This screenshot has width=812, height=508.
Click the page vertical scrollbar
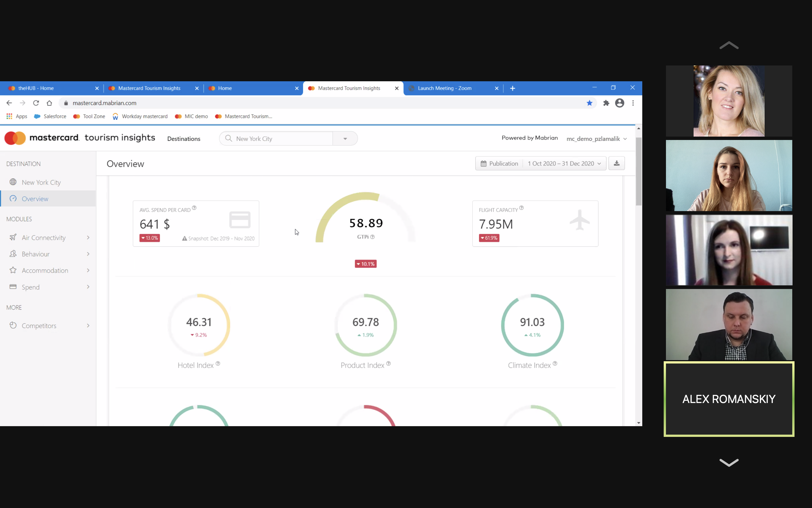(639, 171)
